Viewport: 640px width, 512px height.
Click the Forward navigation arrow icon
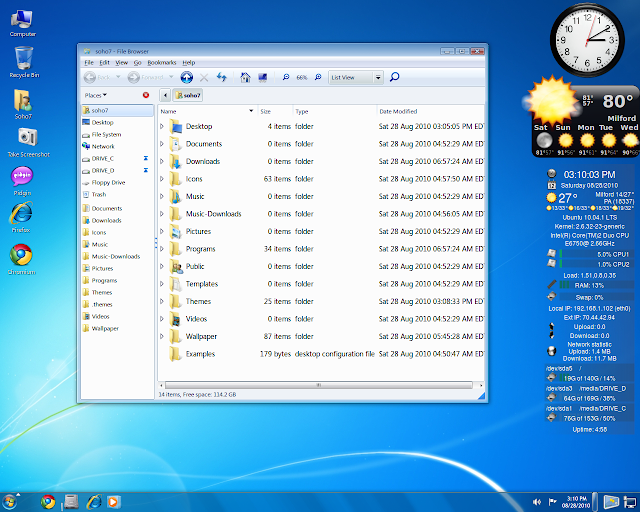coord(133,77)
